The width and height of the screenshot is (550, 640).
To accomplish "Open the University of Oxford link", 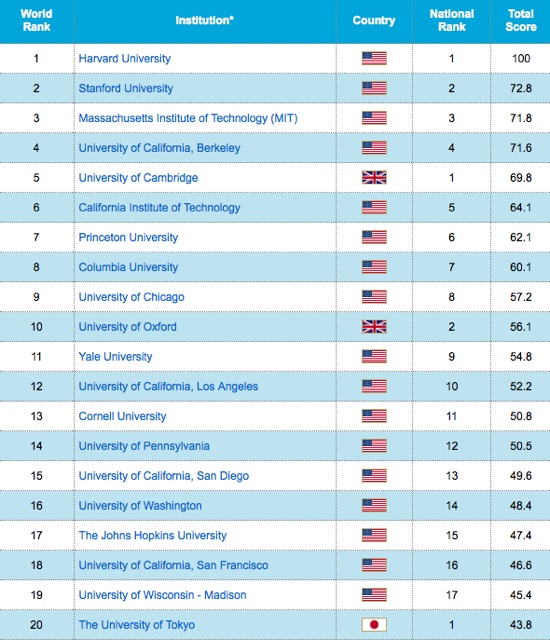I will 128,327.
